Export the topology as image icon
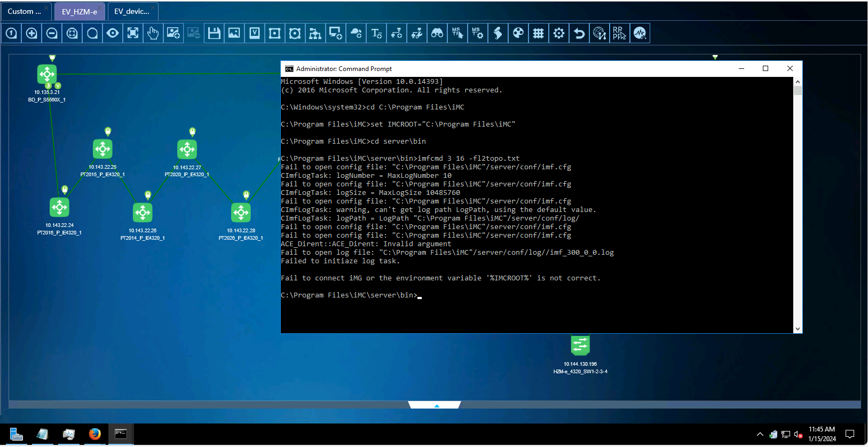The image size is (868, 447). coord(234,33)
